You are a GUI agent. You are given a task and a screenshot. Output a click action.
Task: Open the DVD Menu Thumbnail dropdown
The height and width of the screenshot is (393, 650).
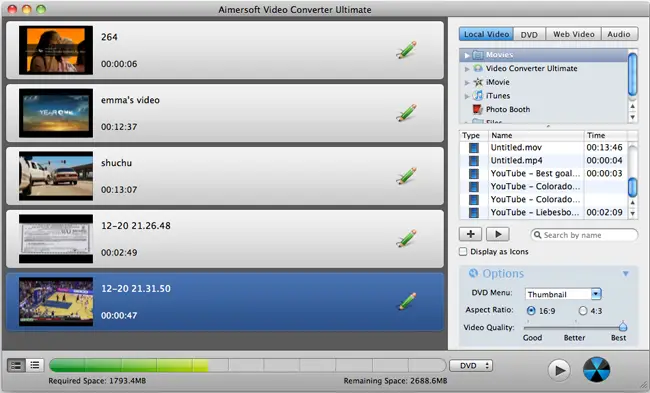click(x=563, y=294)
